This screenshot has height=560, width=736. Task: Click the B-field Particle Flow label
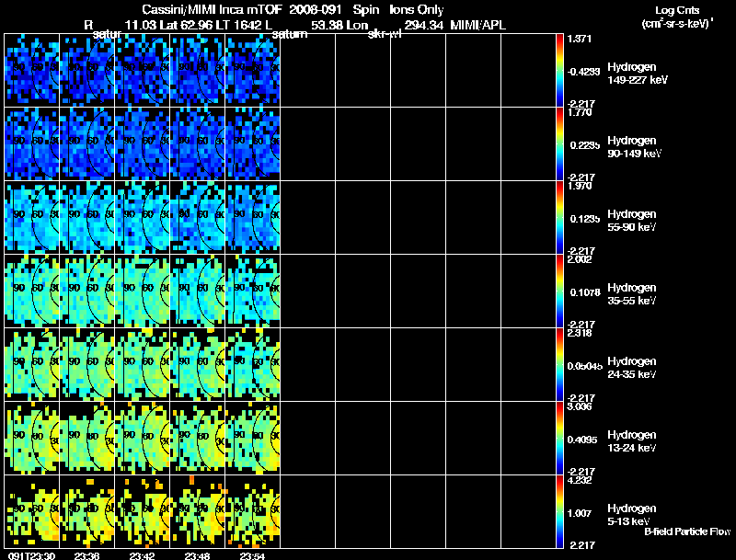(x=687, y=531)
